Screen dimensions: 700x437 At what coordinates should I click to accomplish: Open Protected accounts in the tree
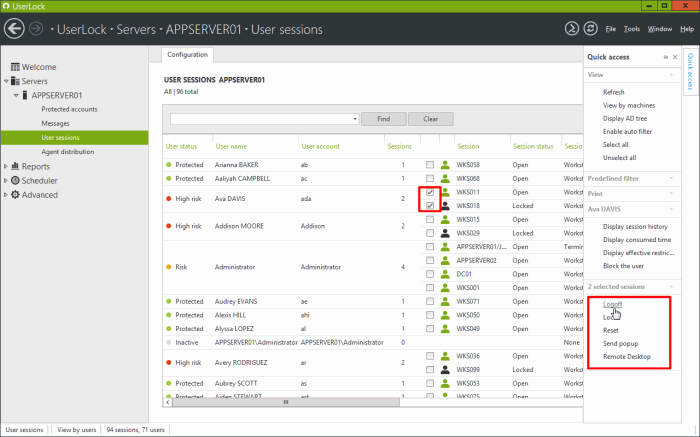click(x=69, y=109)
